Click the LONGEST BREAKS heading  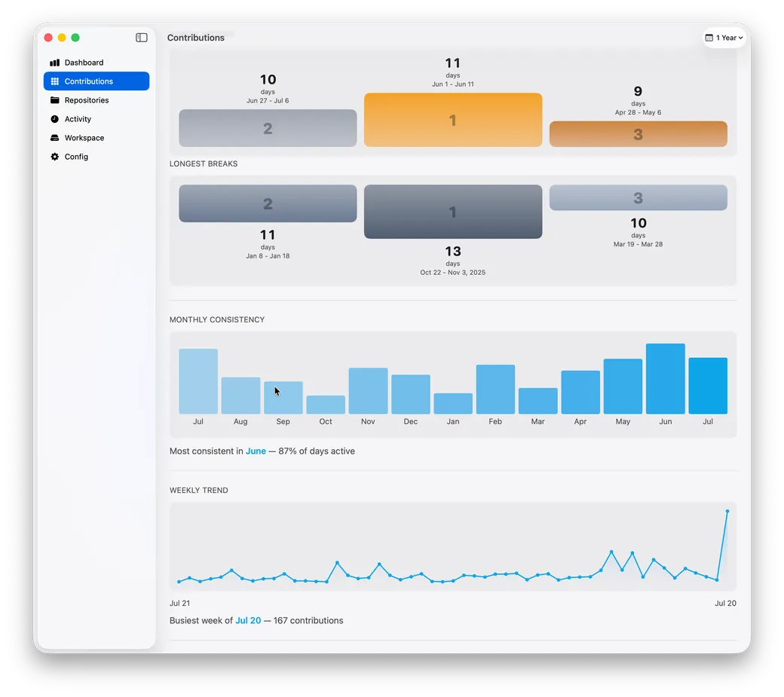pyautogui.click(x=204, y=164)
